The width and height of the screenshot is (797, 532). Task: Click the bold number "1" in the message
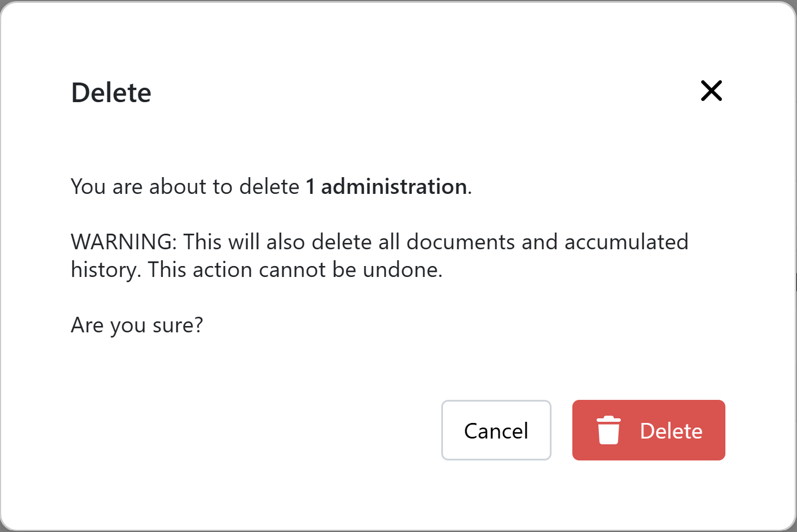(310, 186)
